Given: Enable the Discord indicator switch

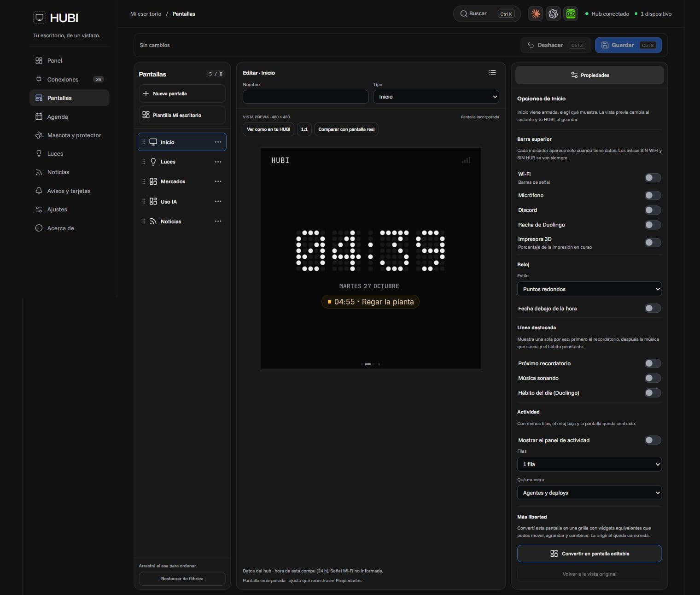Looking at the screenshot, I should pyautogui.click(x=653, y=210).
